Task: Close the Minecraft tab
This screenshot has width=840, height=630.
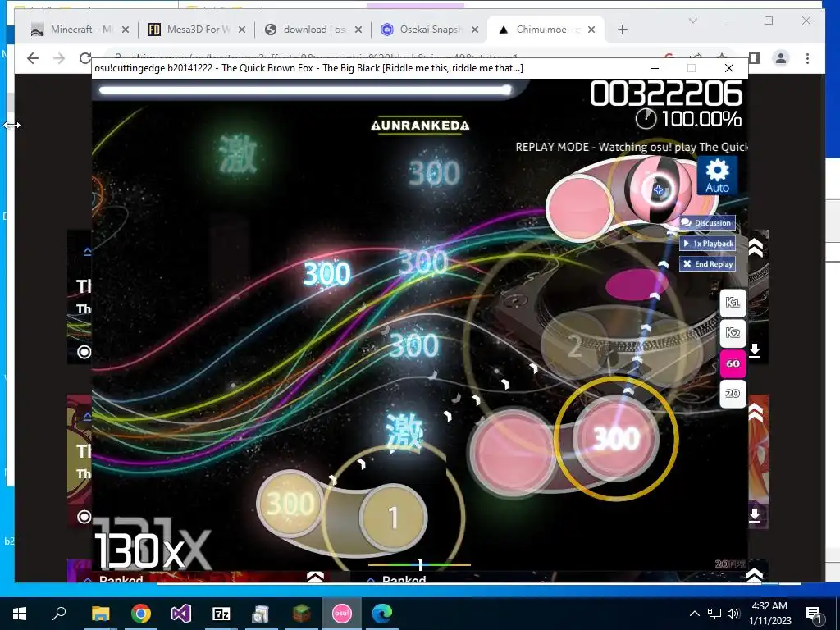Action: pos(126,30)
